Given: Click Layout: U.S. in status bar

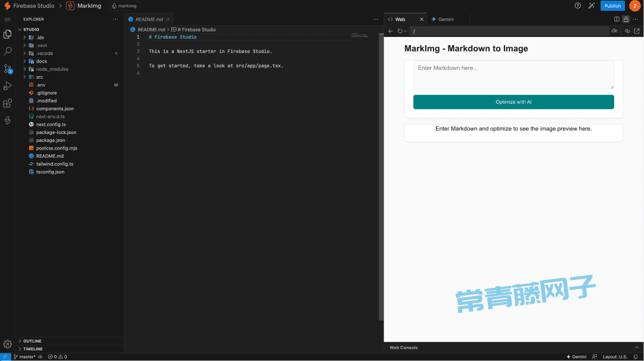Looking at the screenshot, I should point(615,357).
